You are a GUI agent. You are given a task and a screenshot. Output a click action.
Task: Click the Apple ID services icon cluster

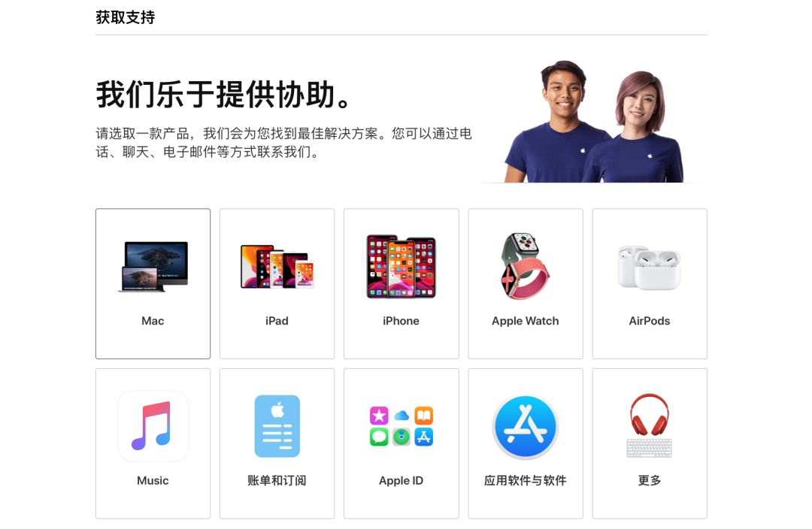(401, 426)
